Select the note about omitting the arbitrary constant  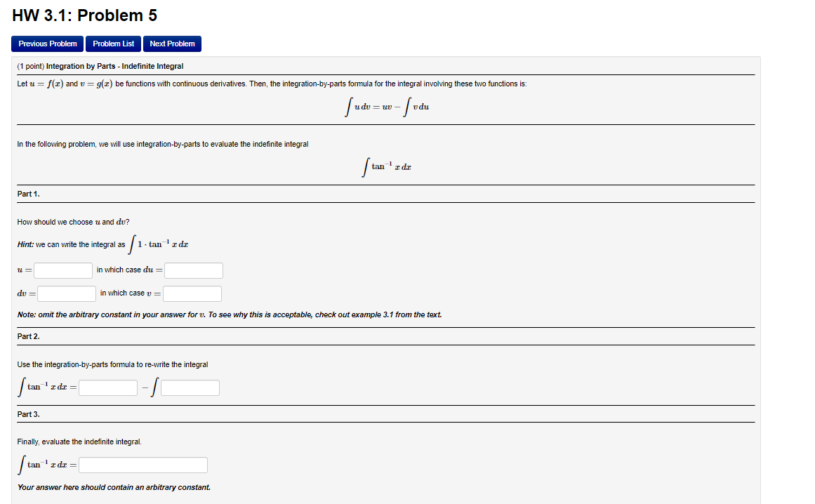230,315
